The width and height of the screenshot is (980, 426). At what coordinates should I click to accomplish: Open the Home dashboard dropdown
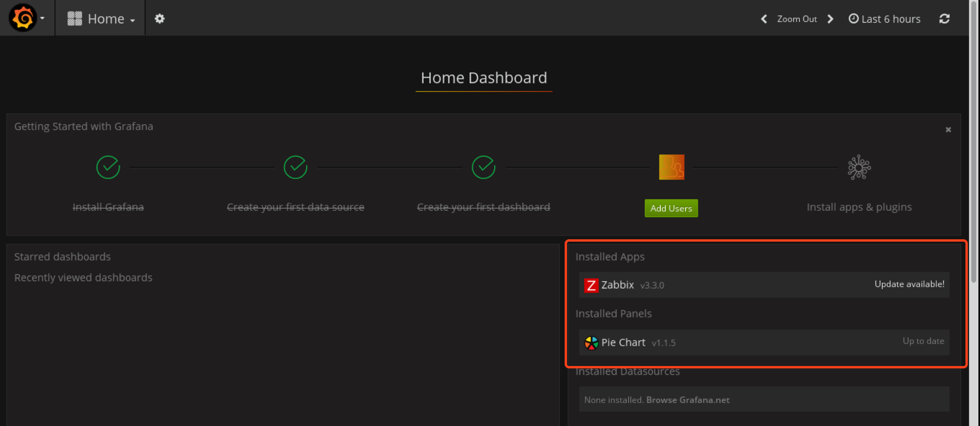tap(101, 18)
